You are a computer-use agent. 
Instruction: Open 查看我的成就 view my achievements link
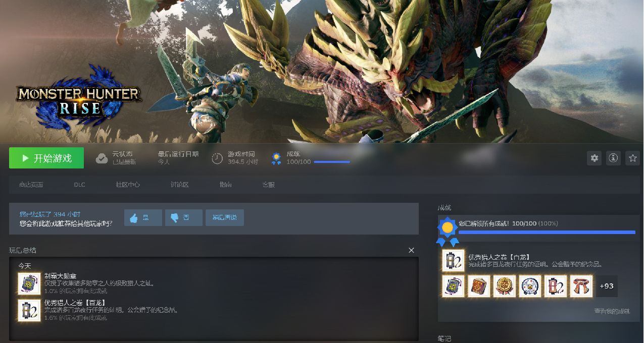(x=612, y=311)
